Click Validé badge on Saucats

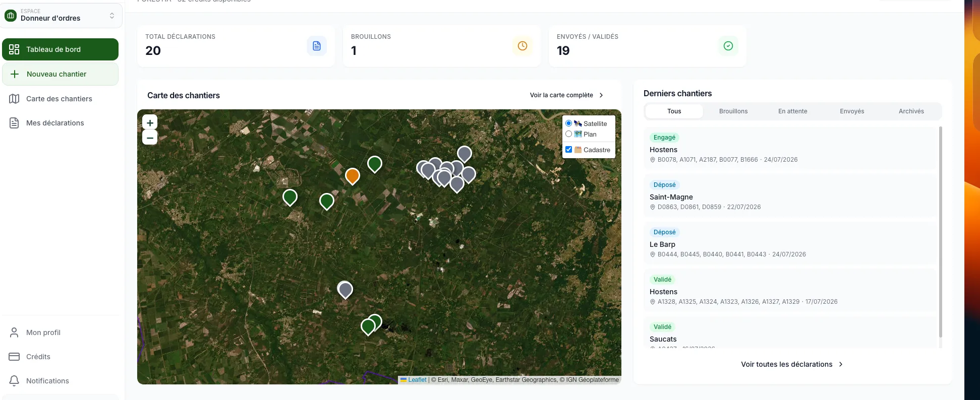coord(662,327)
